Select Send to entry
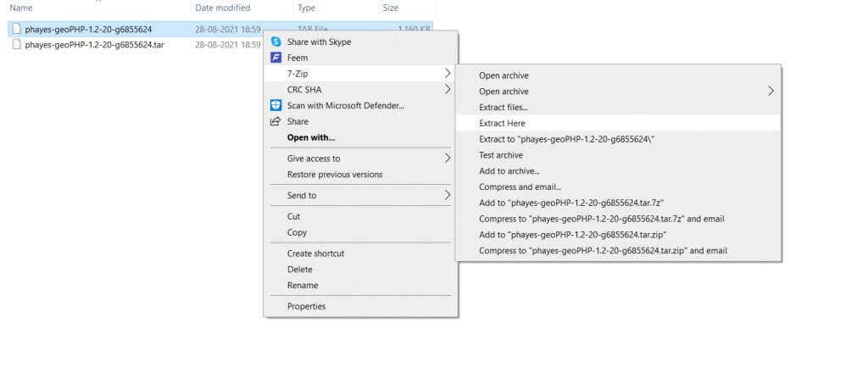This screenshot has height=373, width=868. [x=361, y=195]
